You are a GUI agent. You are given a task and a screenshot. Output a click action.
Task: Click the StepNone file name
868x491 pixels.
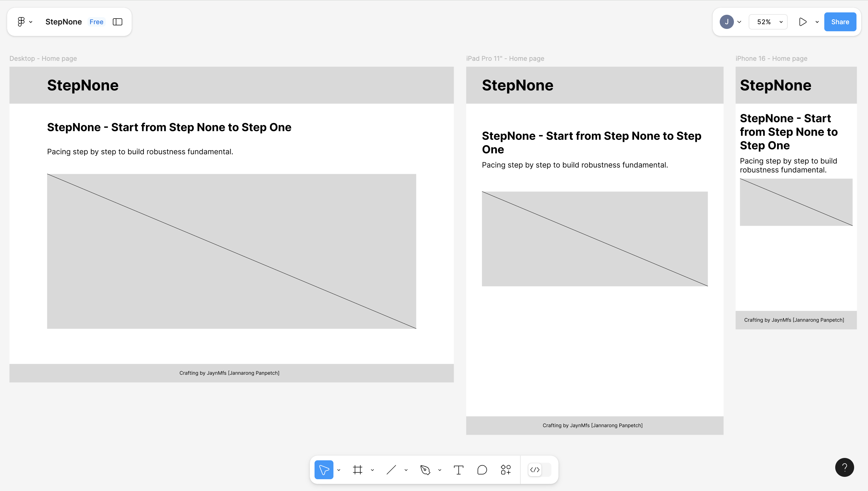[x=63, y=22]
